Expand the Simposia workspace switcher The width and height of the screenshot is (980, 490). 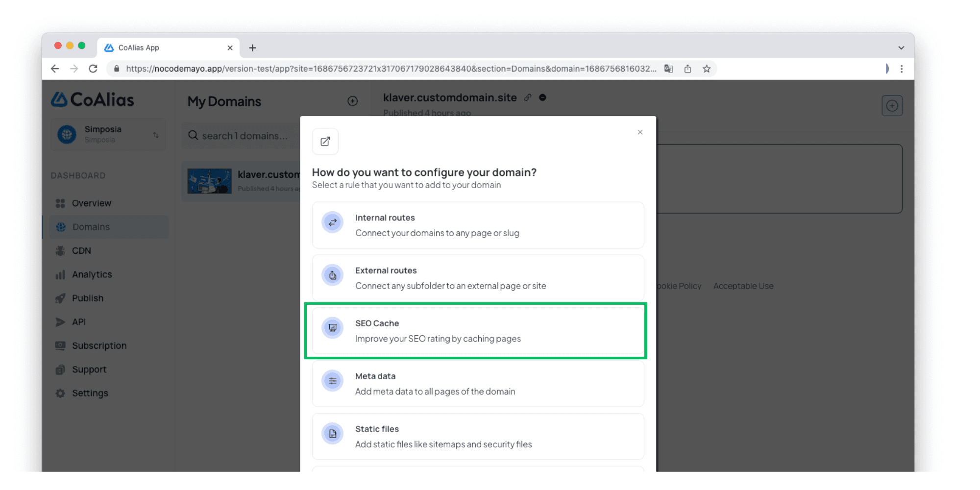156,135
